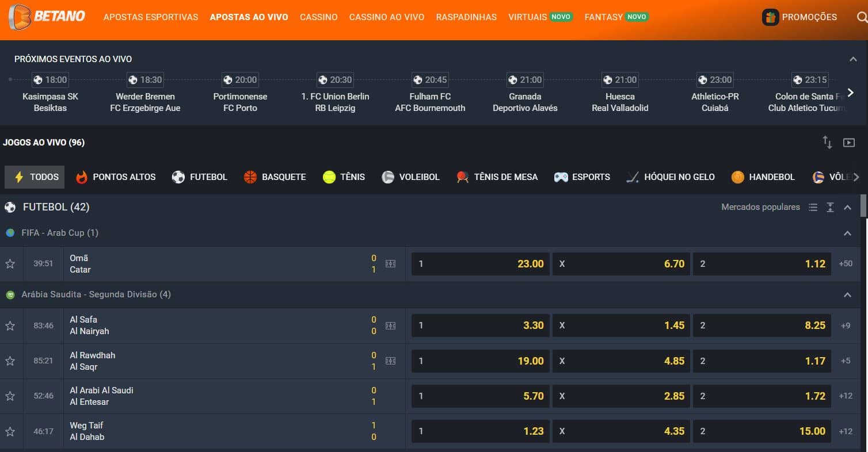868x452 pixels.
Task: Show more sports with filter bar arrow
Action: 856,177
